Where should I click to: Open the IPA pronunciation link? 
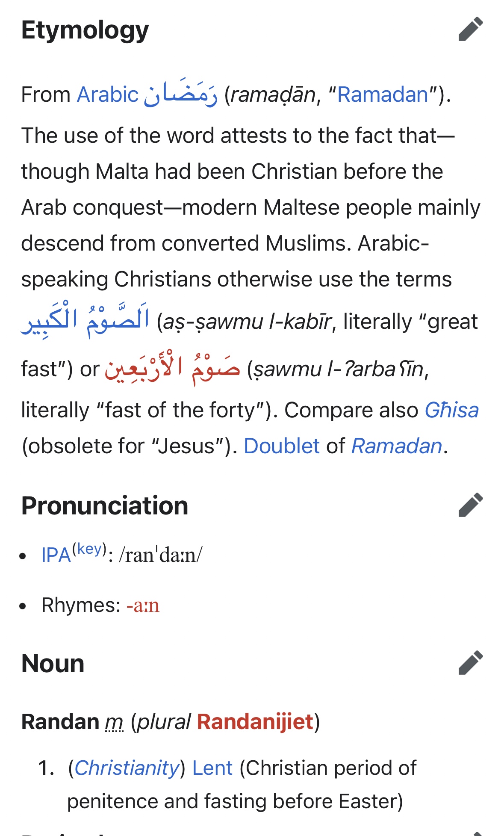(56, 555)
